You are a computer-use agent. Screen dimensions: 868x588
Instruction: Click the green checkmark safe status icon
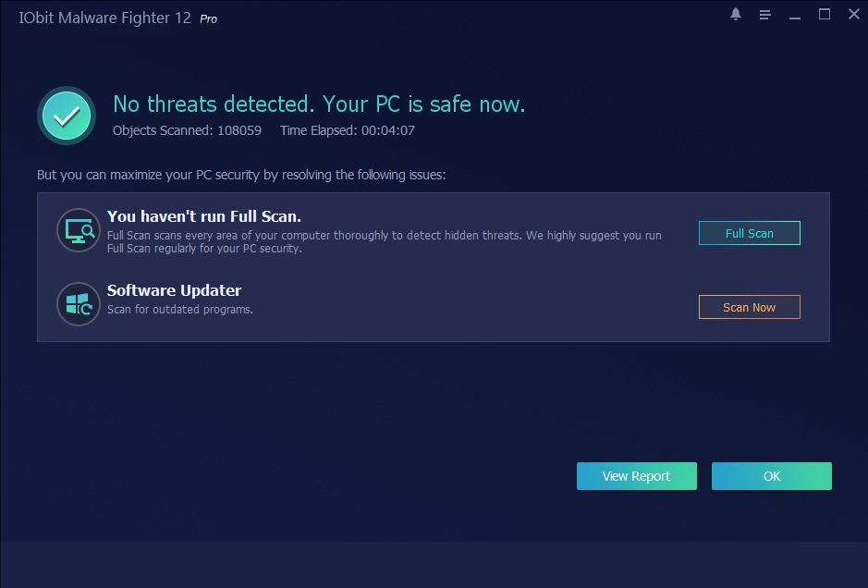(x=67, y=116)
